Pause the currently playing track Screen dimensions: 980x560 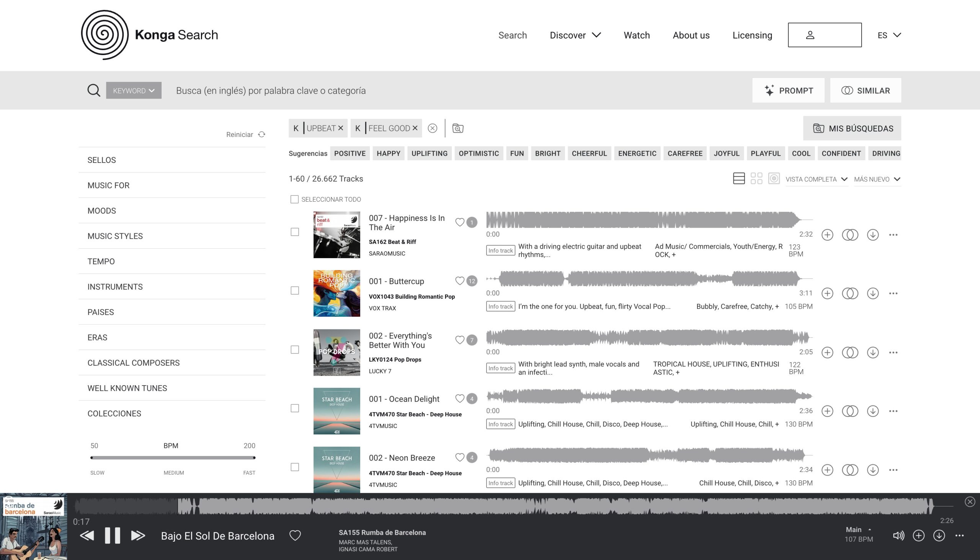[113, 536]
